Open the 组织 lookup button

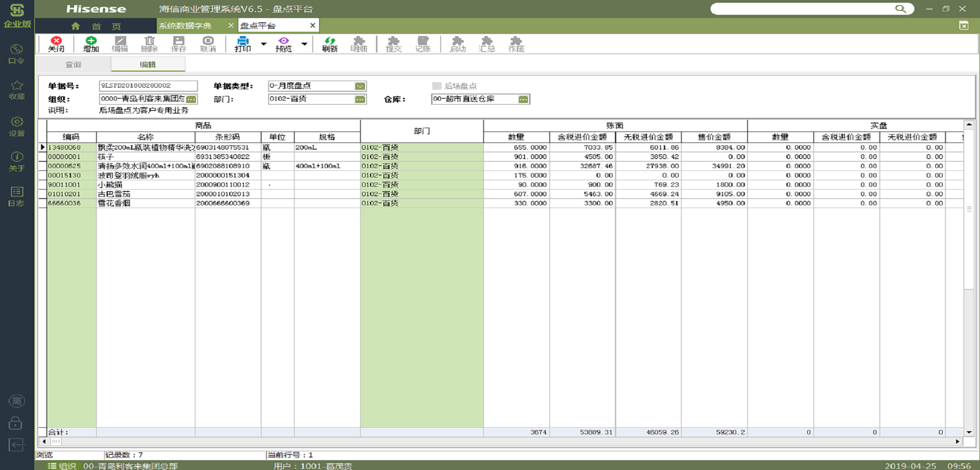pos(191,99)
